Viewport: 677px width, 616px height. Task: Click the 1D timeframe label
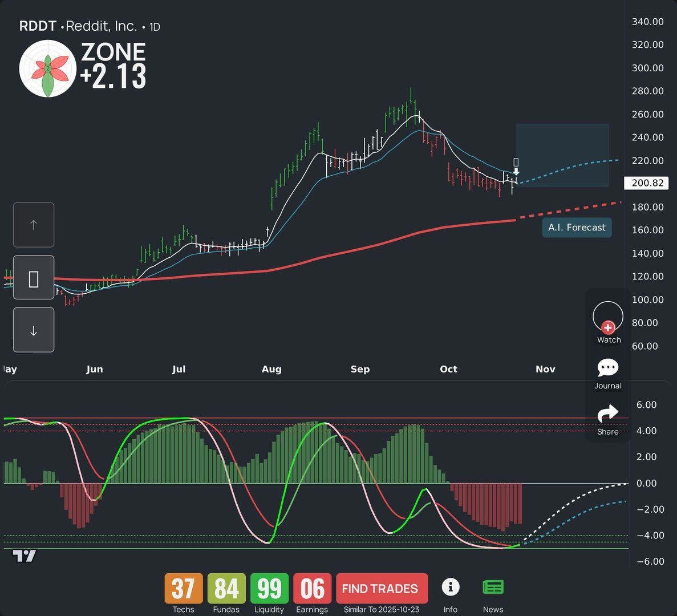pyautogui.click(x=155, y=27)
